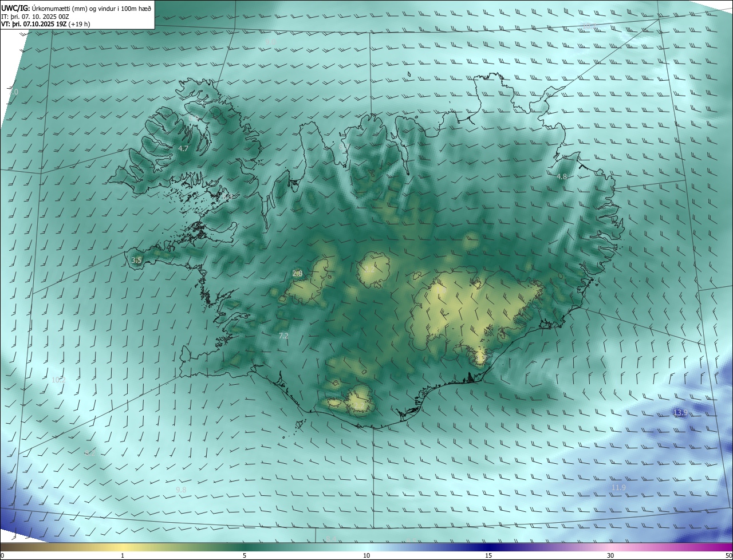This screenshot has height=560, width=733.
Task: Click the '10' tick on the color scale
Action: tap(366, 555)
